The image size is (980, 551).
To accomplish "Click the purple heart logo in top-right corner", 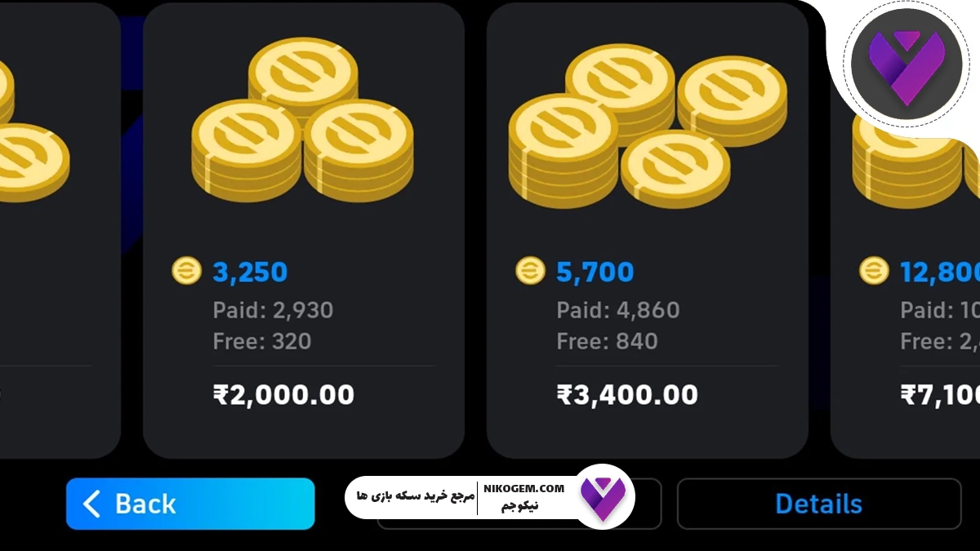I will point(904,64).
